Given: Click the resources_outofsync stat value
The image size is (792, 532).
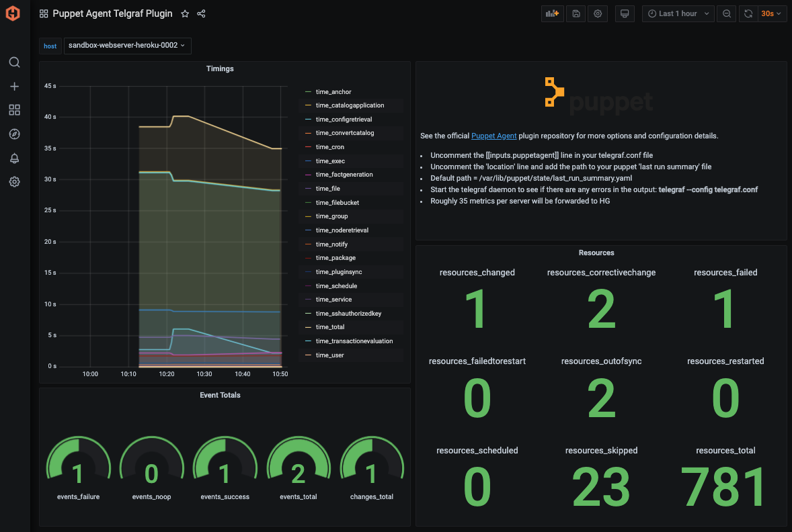Looking at the screenshot, I should pos(601,398).
